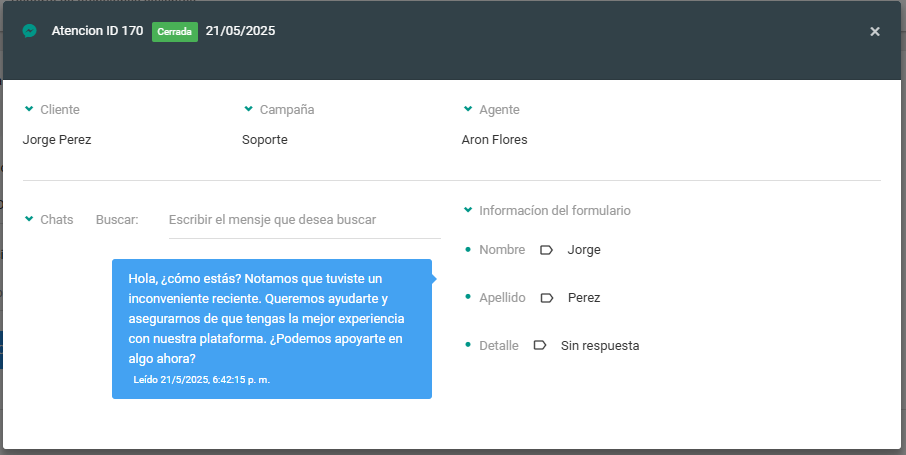Click the Campaña section label

coord(287,110)
